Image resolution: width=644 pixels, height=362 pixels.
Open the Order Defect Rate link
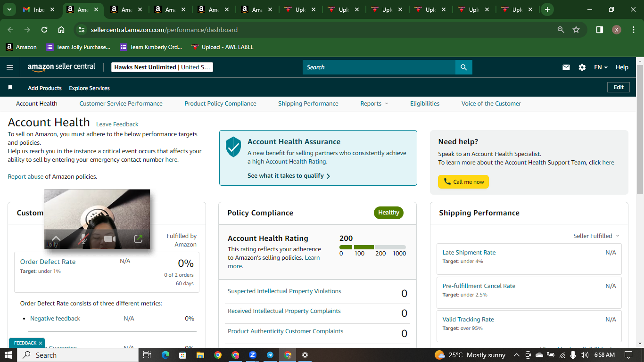[x=48, y=262]
